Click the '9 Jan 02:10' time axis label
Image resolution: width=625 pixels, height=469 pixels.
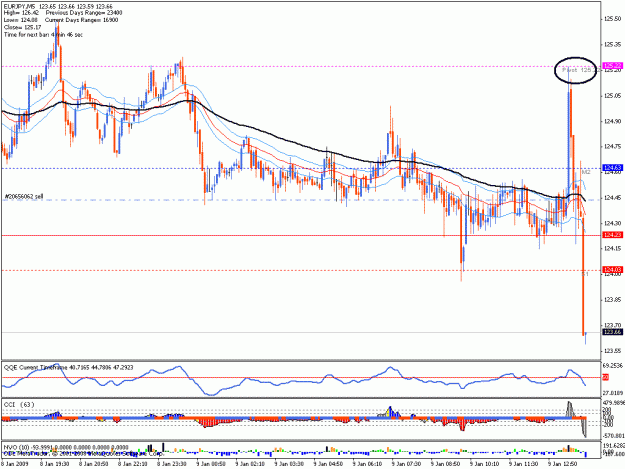pyautogui.click(x=250, y=464)
